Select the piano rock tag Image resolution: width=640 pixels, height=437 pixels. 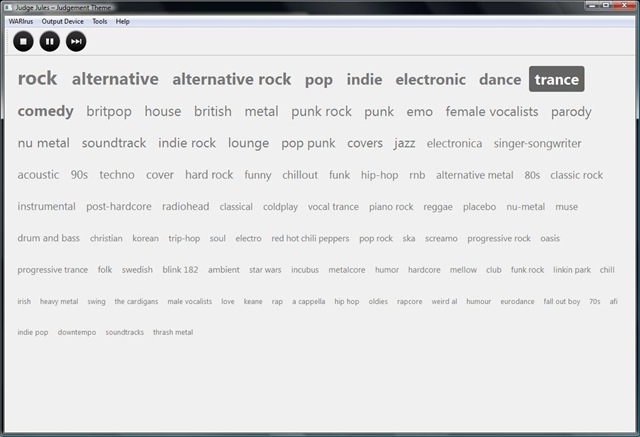[391, 207]
